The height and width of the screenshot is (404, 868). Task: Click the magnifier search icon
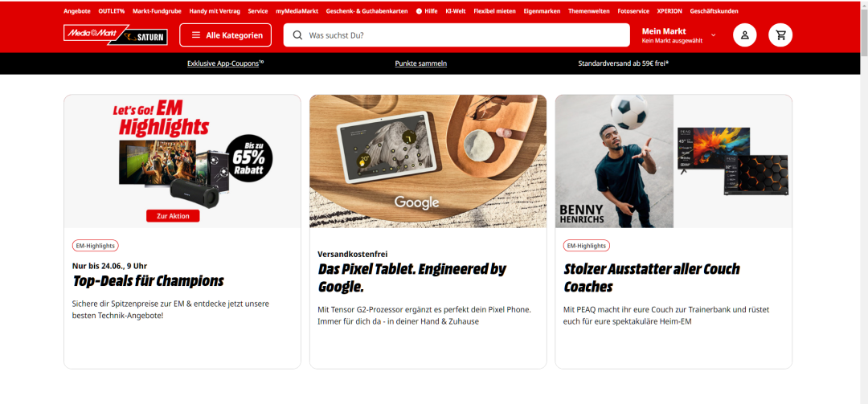[298, 35]
